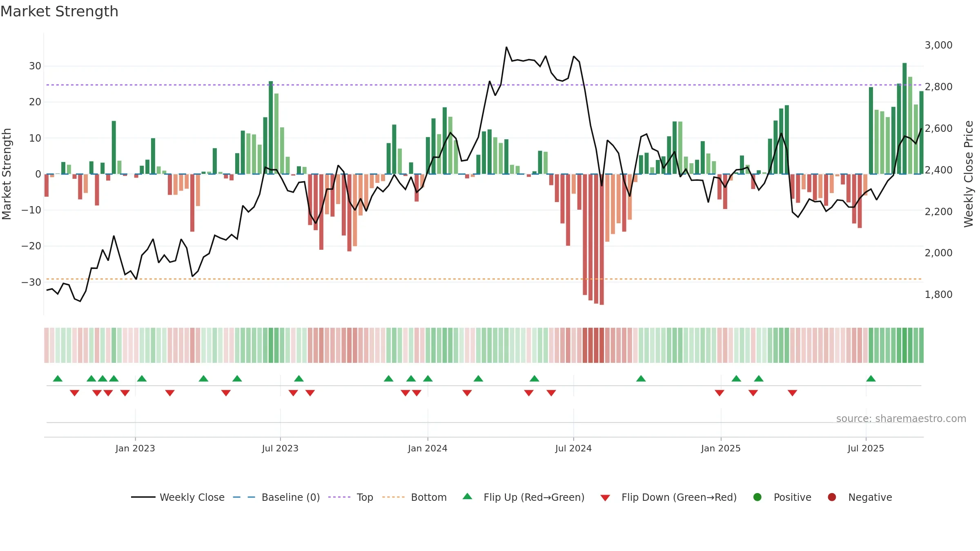This screenshot has height=551, width=980.
Task: Click the Jan 2025 axis label
Action: point(721,448)
